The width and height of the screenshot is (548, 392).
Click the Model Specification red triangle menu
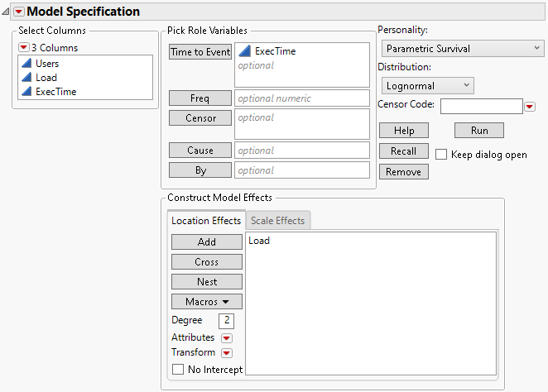19,12
